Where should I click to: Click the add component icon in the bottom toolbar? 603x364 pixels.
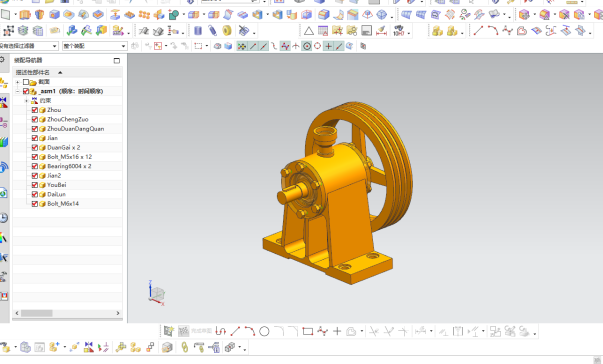tap(54, 347)
